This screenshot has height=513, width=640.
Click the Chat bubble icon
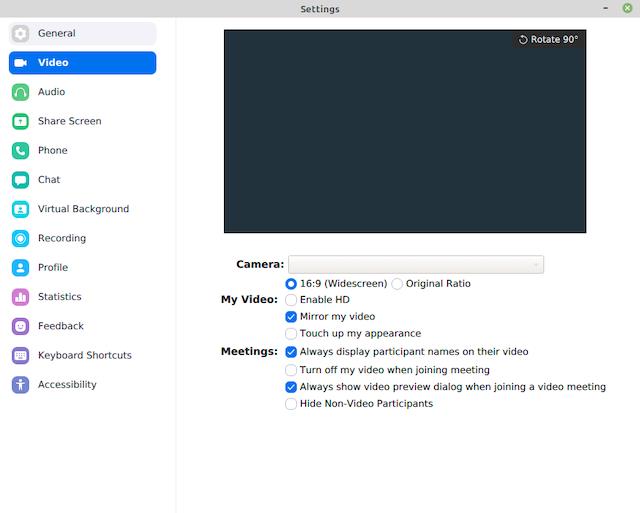[x=20, y=180]
